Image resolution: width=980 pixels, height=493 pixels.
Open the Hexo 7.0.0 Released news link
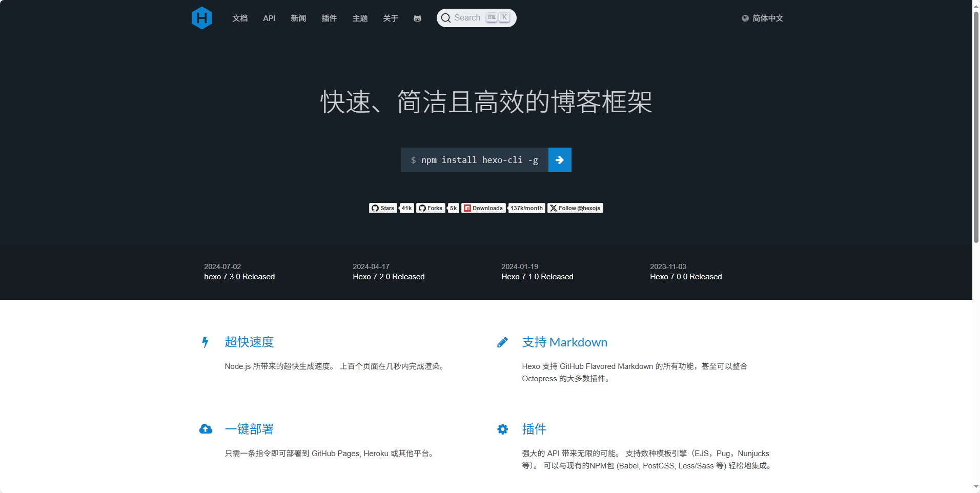point(686,277)
